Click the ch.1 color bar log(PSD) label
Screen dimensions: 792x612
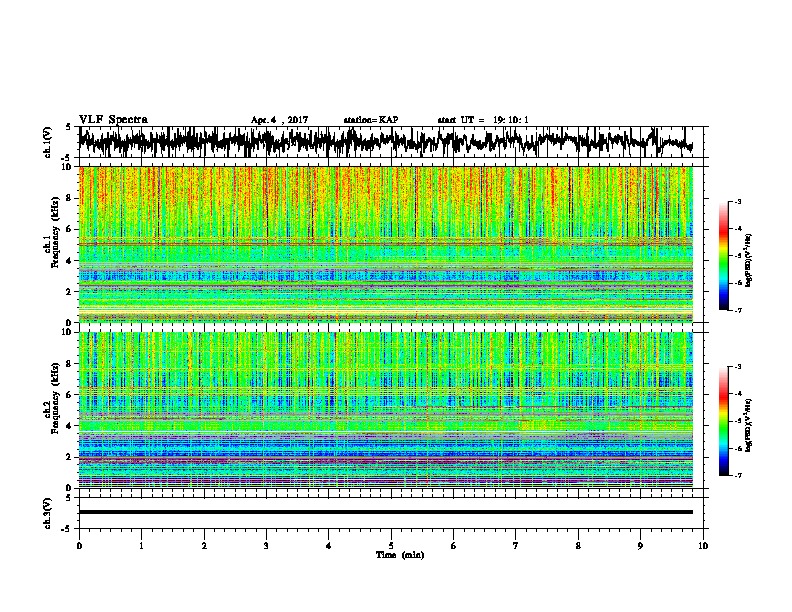tap(749, 260)
